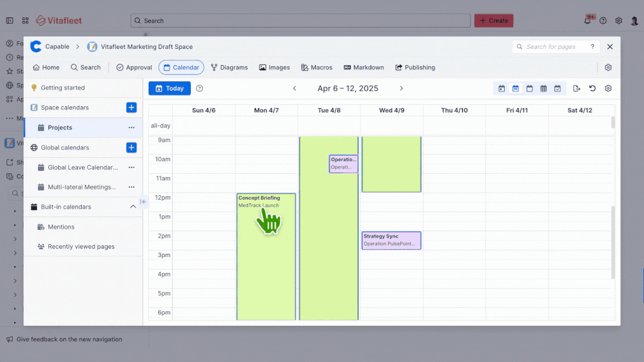This screenshot has width=644, height=362.
Task: Select the Calendar tab
Action: 181,67
